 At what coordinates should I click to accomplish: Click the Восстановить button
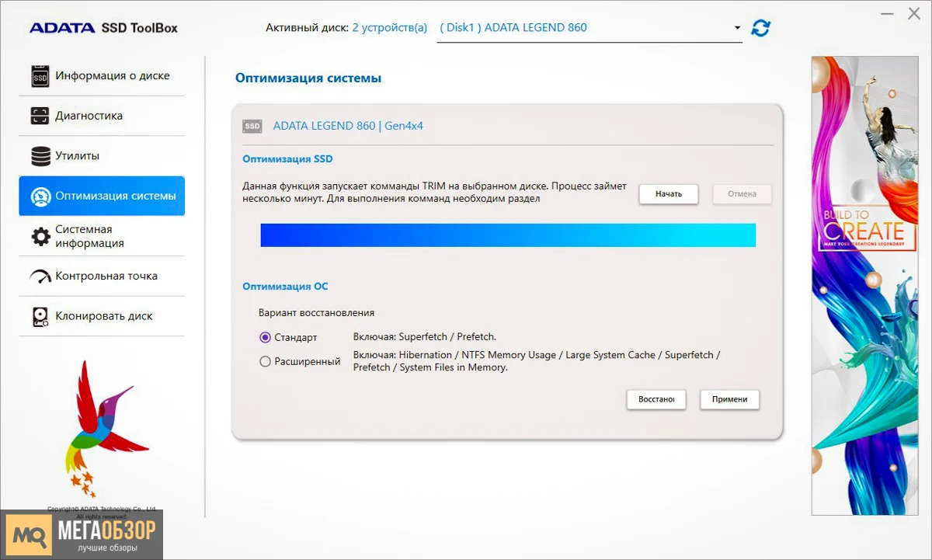657,399
